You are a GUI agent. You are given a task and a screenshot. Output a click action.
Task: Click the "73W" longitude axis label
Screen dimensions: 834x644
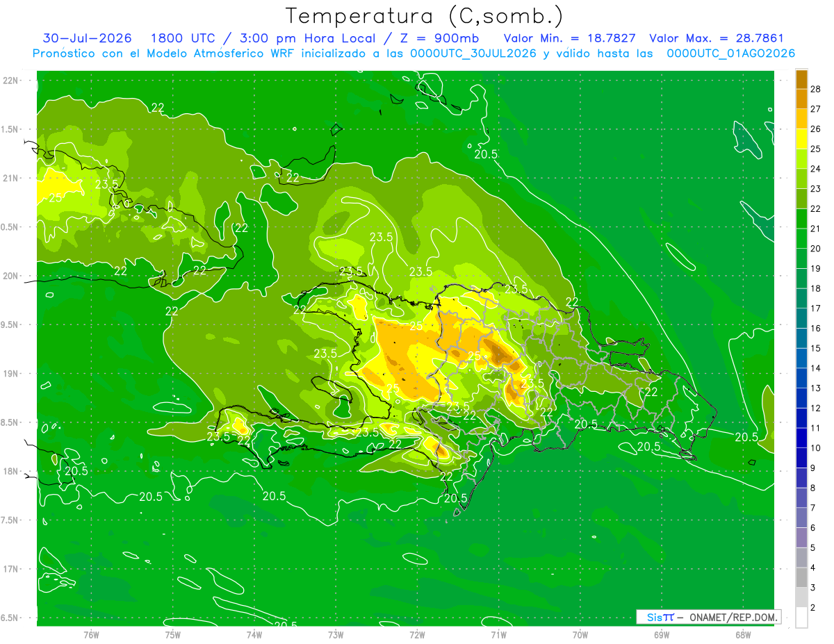[x=336, y=634]
